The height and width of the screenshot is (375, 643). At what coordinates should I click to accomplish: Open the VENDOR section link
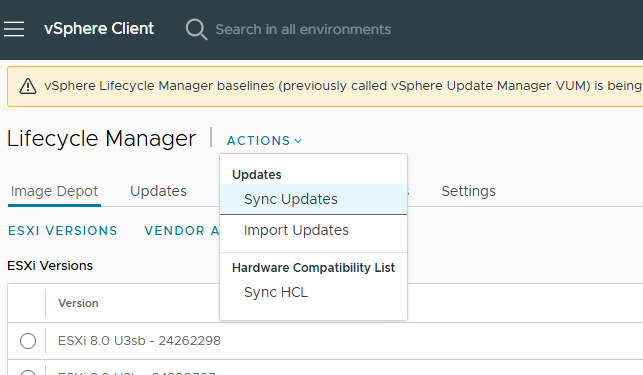[x=182, y=231]
